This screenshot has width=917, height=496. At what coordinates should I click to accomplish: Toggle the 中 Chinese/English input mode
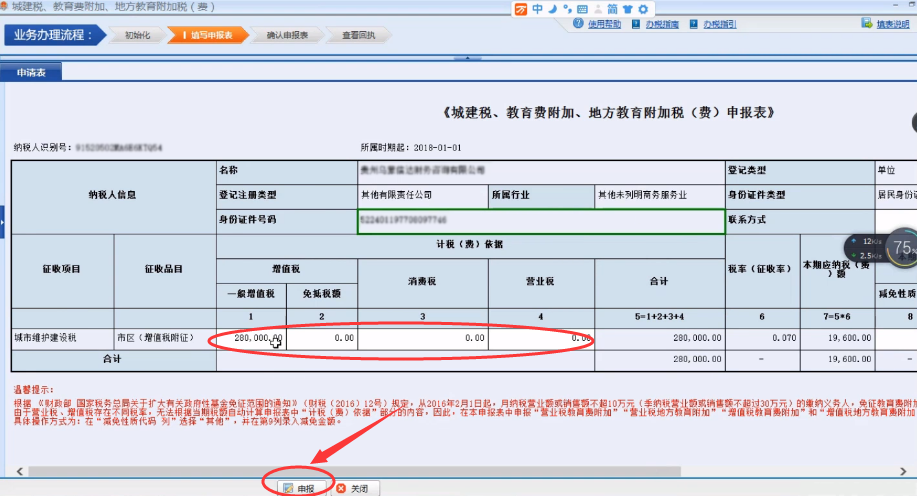[537, 9]
